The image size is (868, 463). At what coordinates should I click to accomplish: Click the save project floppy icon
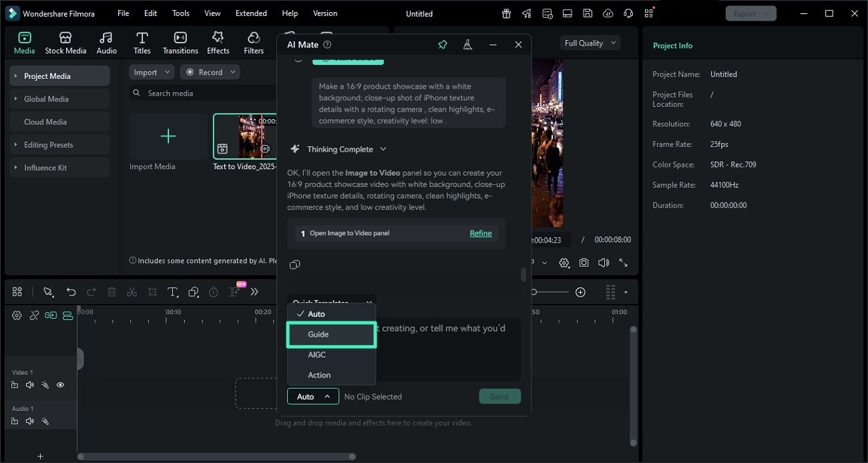588,13
